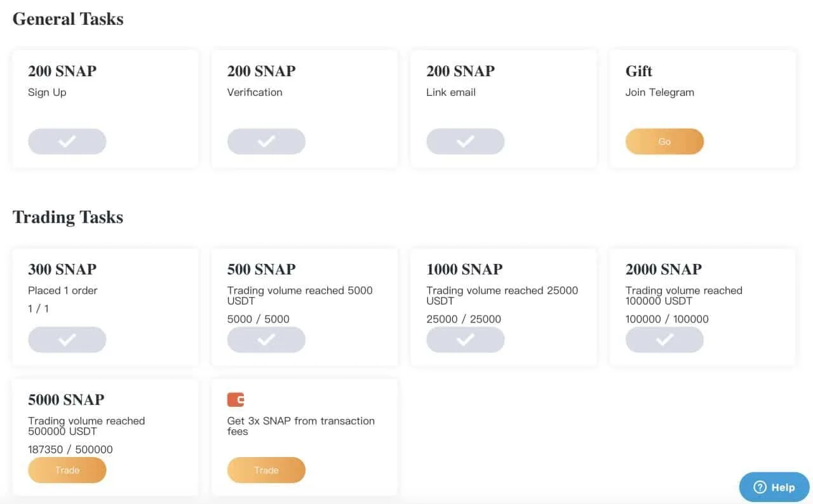
Task: Click the Sign Up task checkmark
Action: (67, 142)
